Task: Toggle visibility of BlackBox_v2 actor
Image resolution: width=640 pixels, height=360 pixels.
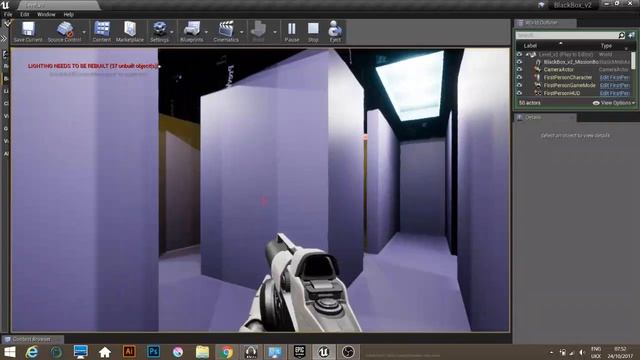Action: 519,62
